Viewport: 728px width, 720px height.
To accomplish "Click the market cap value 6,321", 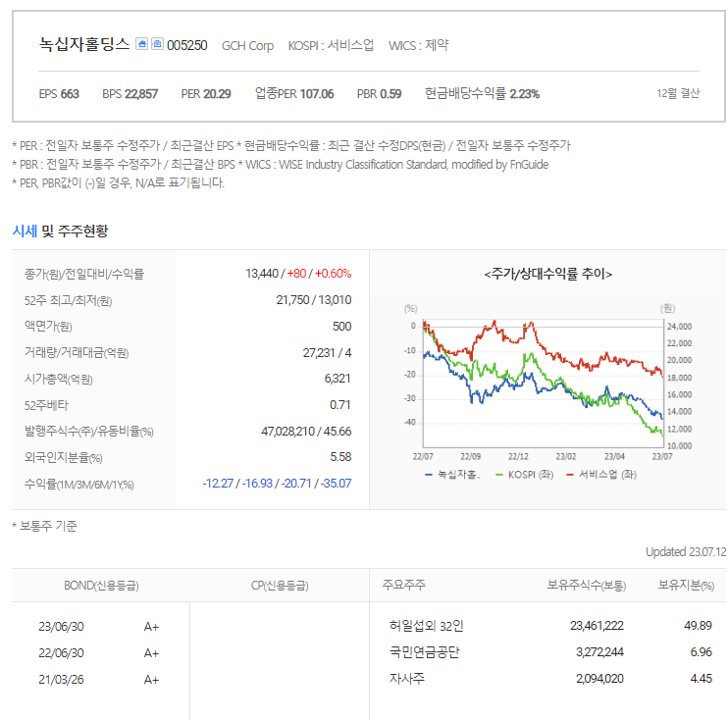I will point(338,379).
